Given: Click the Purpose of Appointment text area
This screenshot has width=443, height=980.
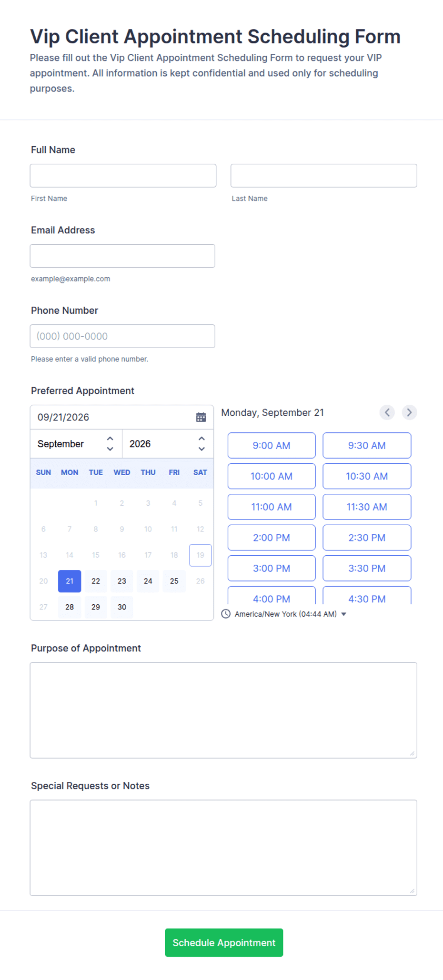Looking at the screenshot, I should [223, 710].
